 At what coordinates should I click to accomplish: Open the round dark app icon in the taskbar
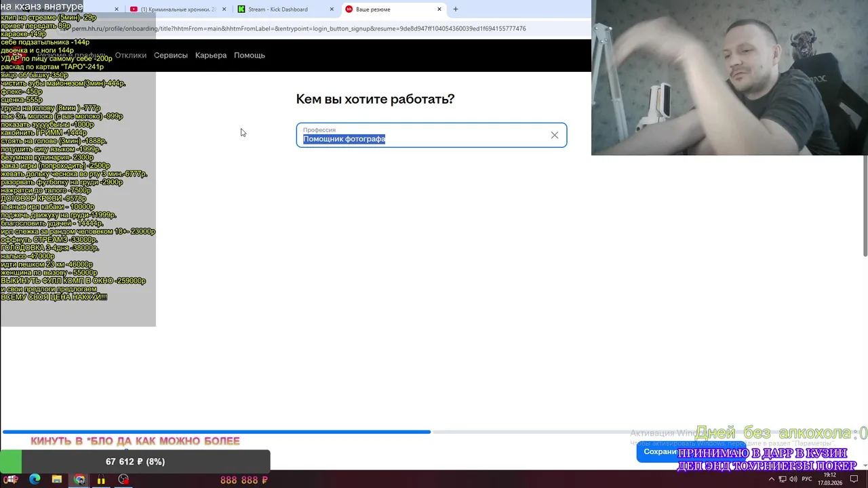(x=123, y=479)
